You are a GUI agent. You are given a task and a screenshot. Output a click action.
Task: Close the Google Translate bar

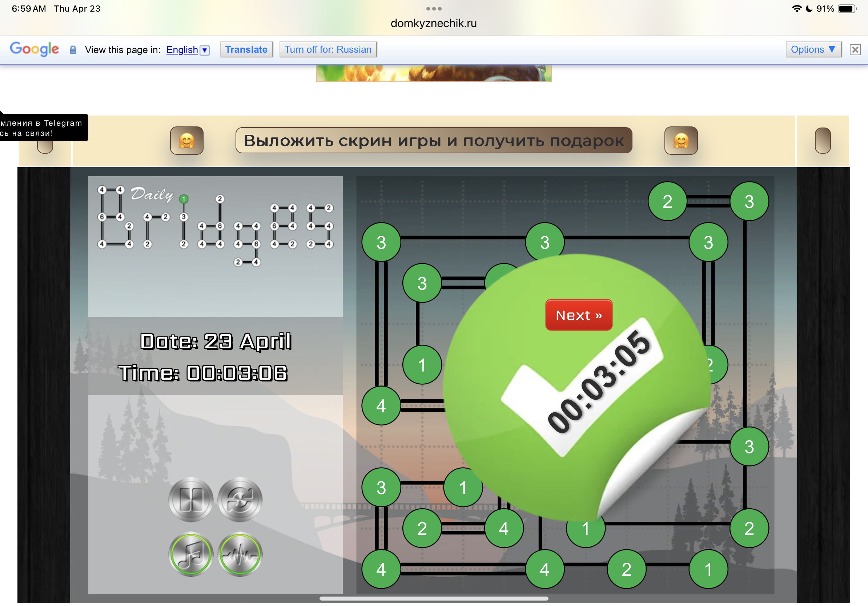tap(855, 49)
